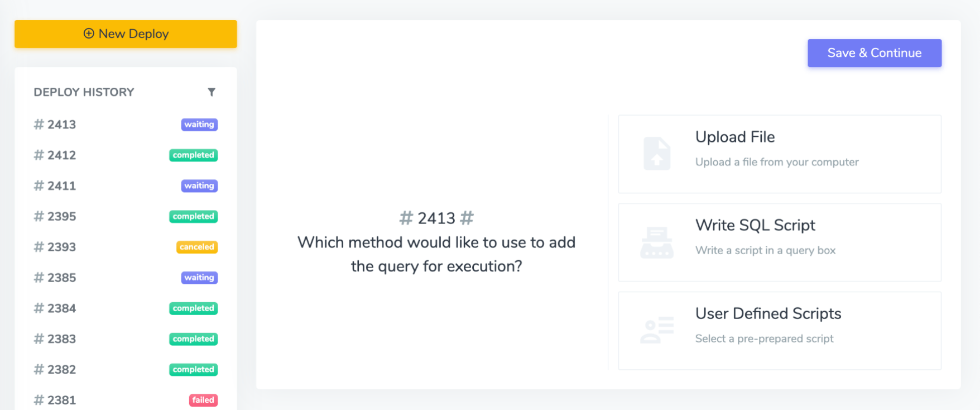
Task: Click the user list icon for defined scripts
Action: (657, 330)
